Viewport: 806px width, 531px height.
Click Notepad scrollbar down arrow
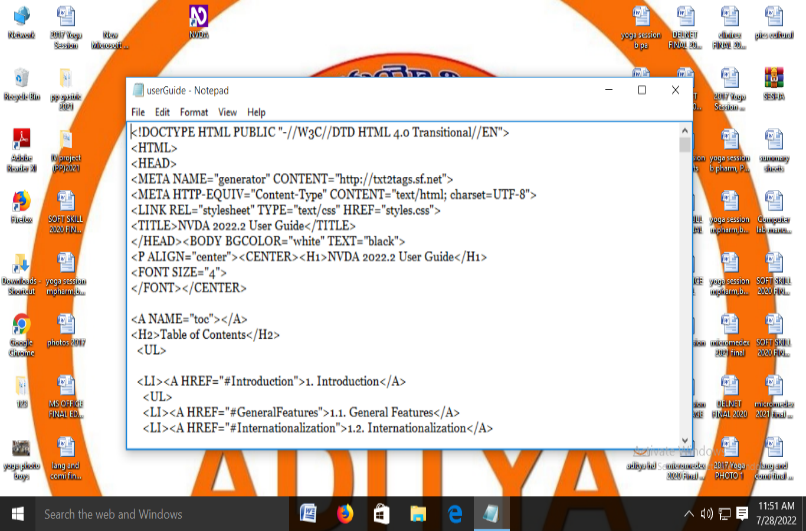click(x=685, y=441)
